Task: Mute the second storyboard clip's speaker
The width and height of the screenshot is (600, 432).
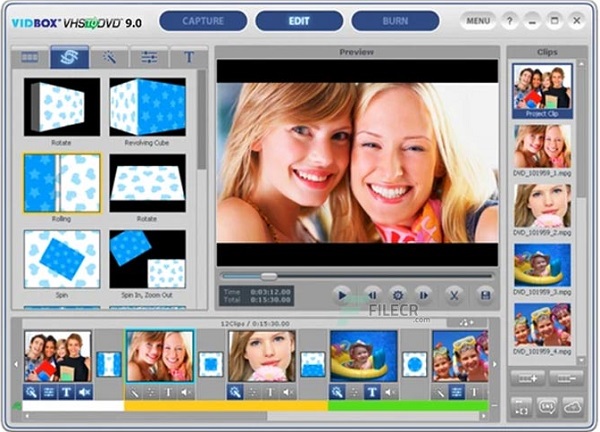Action: (186, 392)
